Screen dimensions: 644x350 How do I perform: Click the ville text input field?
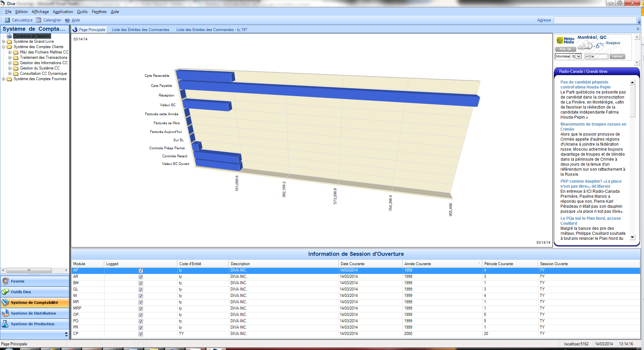point(596,56)
